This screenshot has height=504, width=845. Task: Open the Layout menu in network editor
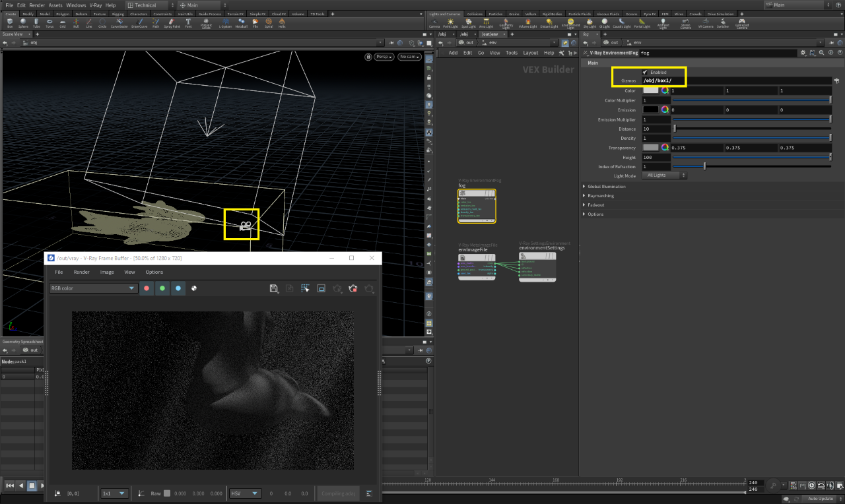click(x=531, y=53)
